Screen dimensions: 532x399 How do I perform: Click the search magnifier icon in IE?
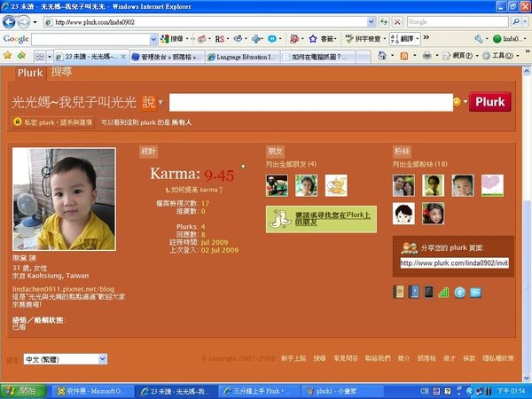[x=516, y=22]
